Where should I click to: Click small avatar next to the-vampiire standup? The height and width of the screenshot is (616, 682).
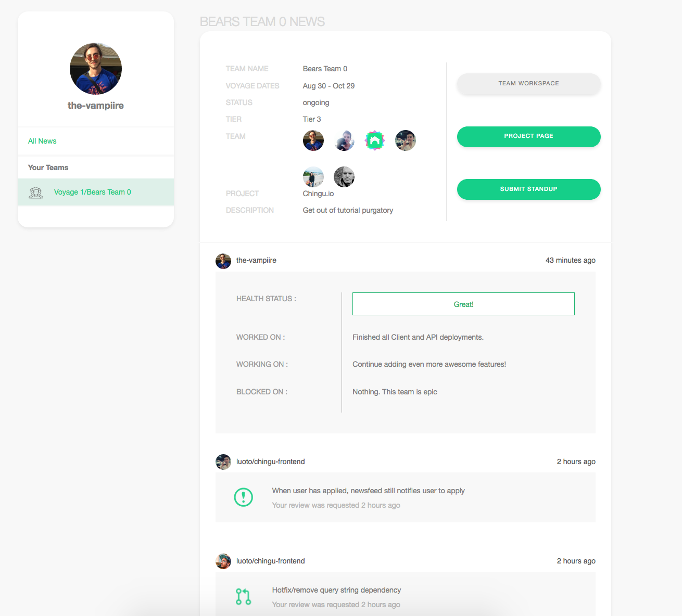(x=223, y=261)
